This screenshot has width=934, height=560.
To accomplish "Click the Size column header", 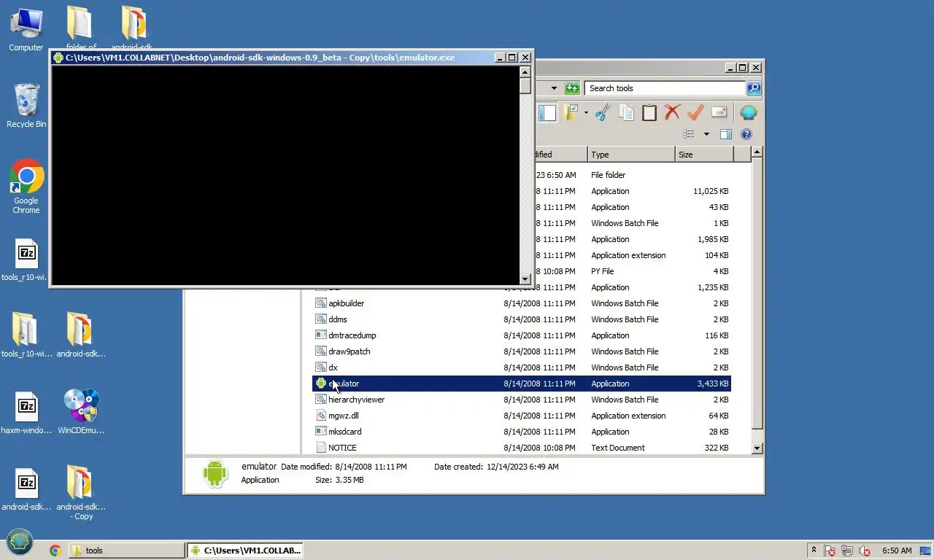I will pos(704,155).
